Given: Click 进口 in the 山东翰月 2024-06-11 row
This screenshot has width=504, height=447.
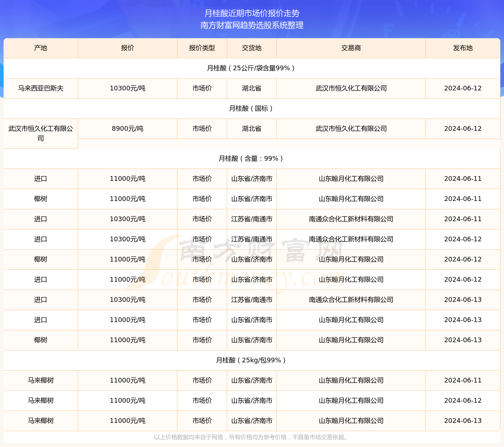Looking at the screenshot, I should click(41, 179).
